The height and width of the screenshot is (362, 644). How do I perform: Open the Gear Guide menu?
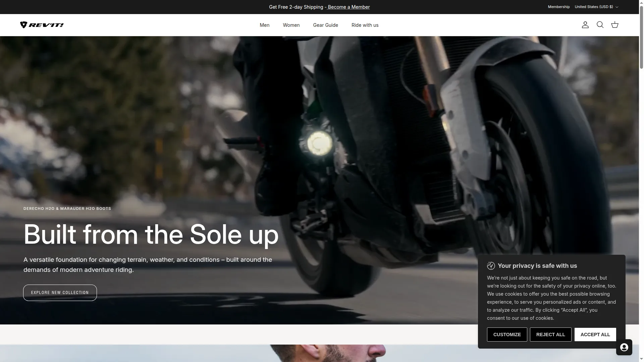click(x=325, y=25)
